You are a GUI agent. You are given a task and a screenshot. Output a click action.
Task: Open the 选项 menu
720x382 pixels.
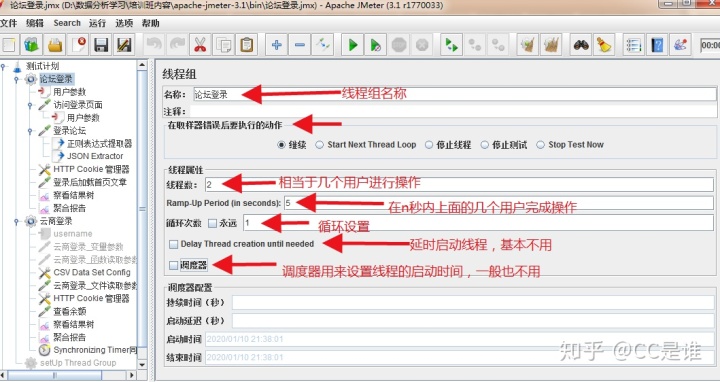[x=124, y=23]
